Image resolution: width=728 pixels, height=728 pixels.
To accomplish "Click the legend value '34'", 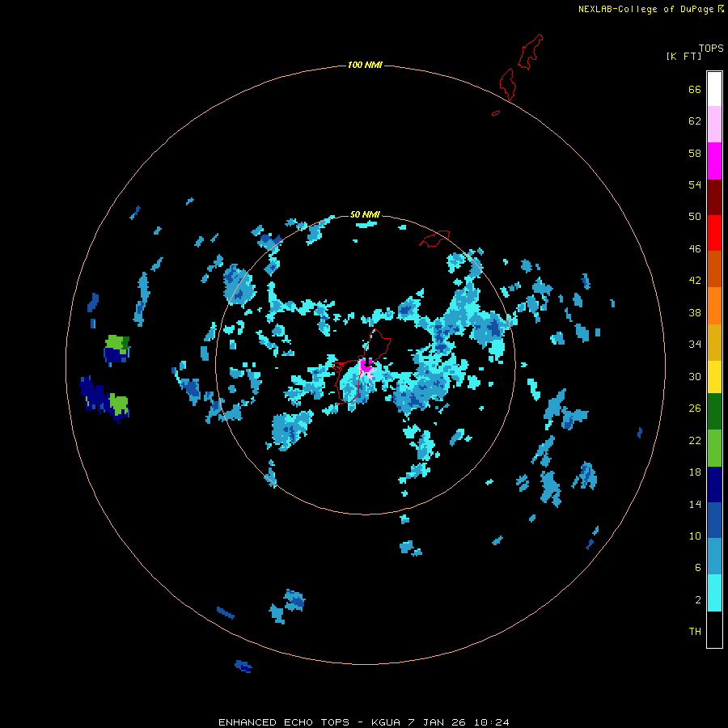I will (695, 344).
